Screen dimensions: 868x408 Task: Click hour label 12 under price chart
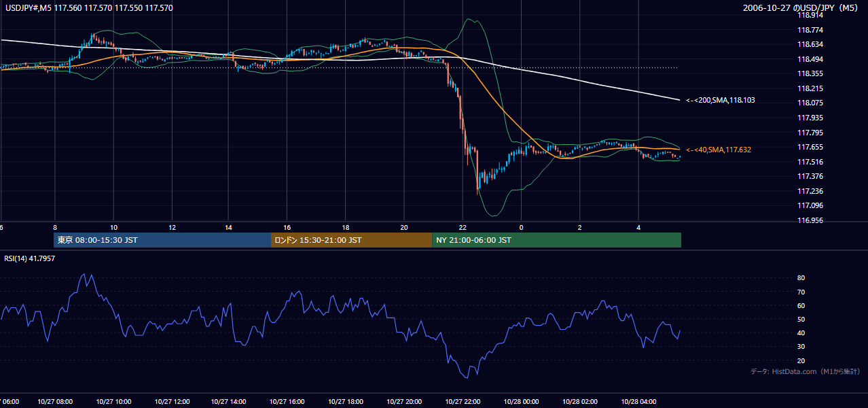click(x=172, y=227)
